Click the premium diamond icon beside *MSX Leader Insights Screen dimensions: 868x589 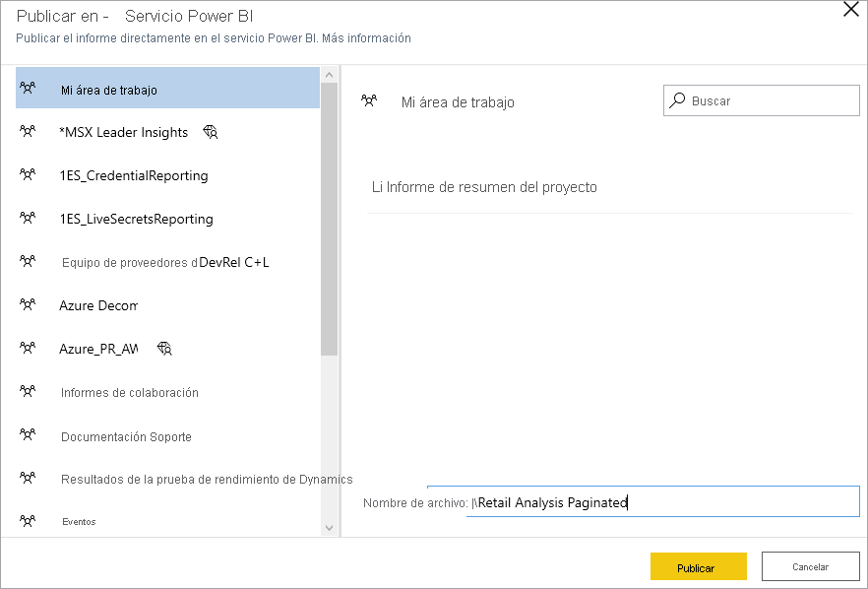[x=211, y=132]
